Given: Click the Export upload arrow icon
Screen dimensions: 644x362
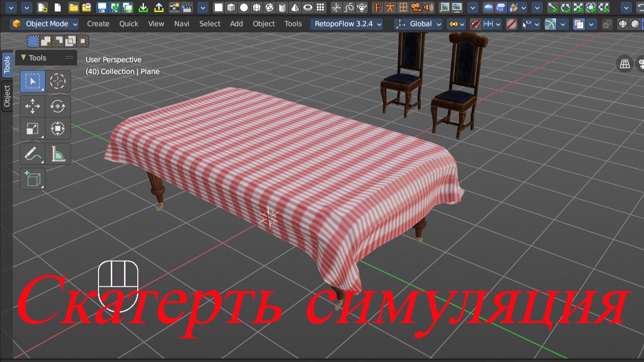Looking at the screenshot, I should click(x=159, y=8).
